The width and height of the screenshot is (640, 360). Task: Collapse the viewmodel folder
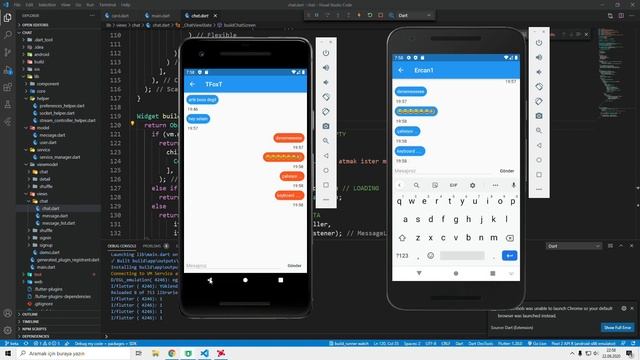pyautogui.click(x=47, y=164)
